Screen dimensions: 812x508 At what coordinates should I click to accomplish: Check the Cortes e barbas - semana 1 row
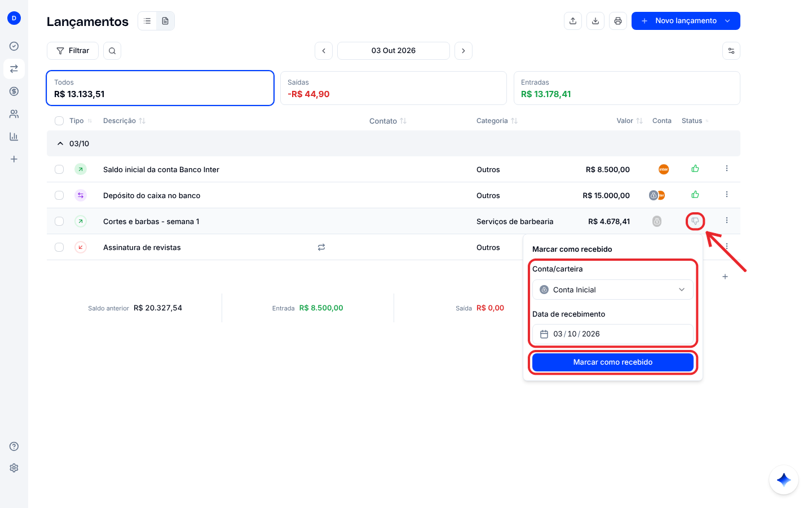pyautogui.click(x=59, y=221)
